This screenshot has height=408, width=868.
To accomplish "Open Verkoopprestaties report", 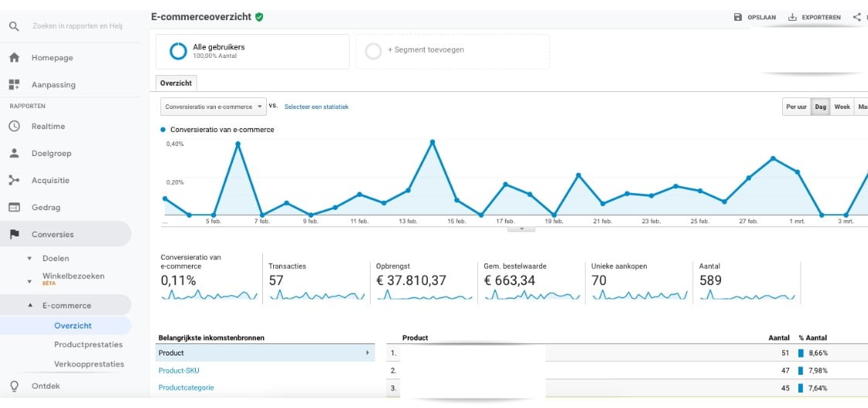I will pos(89,364).
